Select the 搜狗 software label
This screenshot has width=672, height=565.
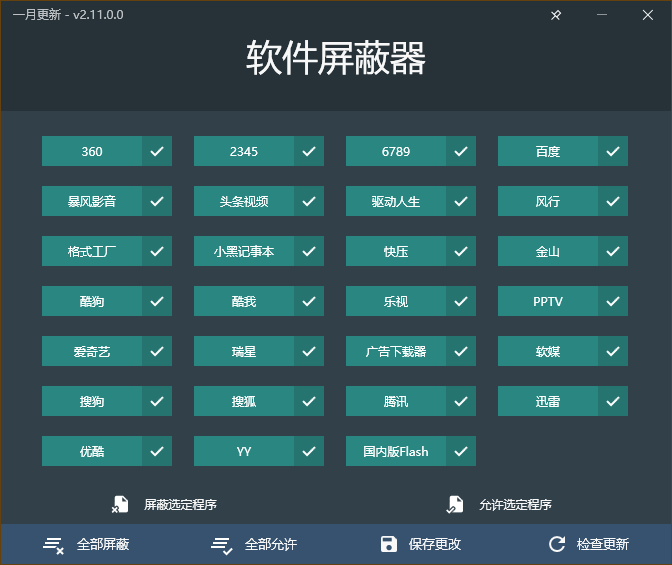[92, 401]
